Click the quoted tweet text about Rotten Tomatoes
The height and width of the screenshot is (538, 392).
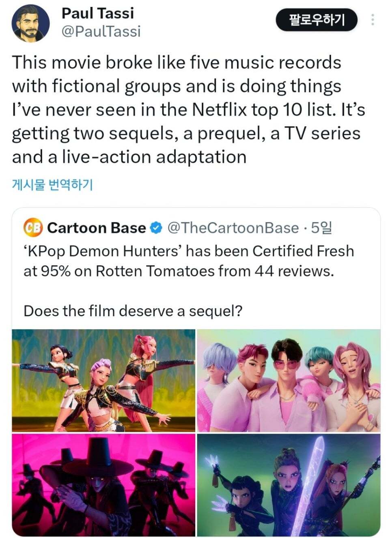click(189, 261)
